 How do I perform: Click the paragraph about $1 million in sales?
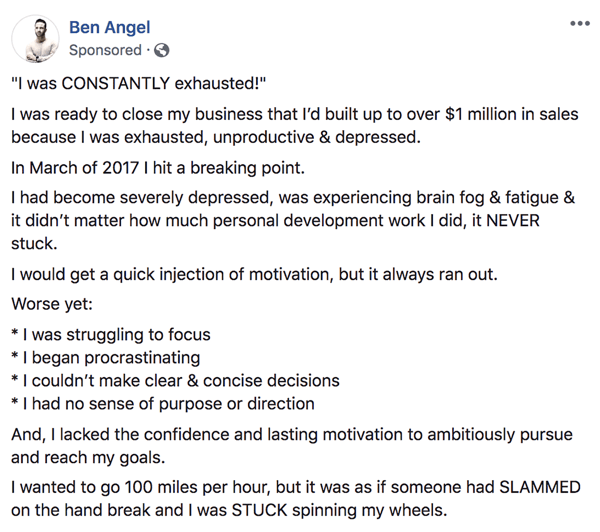point(295,126)
